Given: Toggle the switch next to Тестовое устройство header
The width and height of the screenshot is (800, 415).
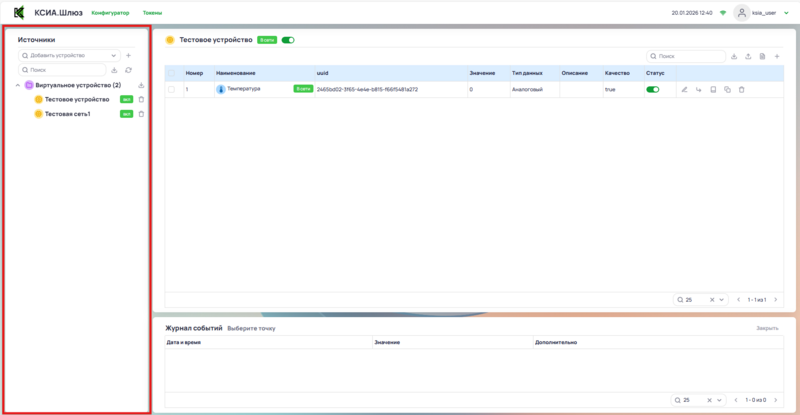Looking at the screenshot, I should (x=289, y=40).
